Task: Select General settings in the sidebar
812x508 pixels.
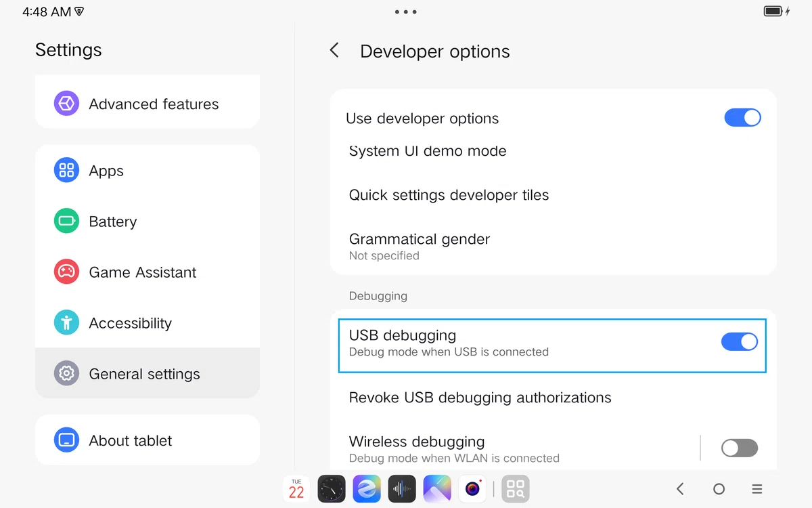Action: pos(148,373)
